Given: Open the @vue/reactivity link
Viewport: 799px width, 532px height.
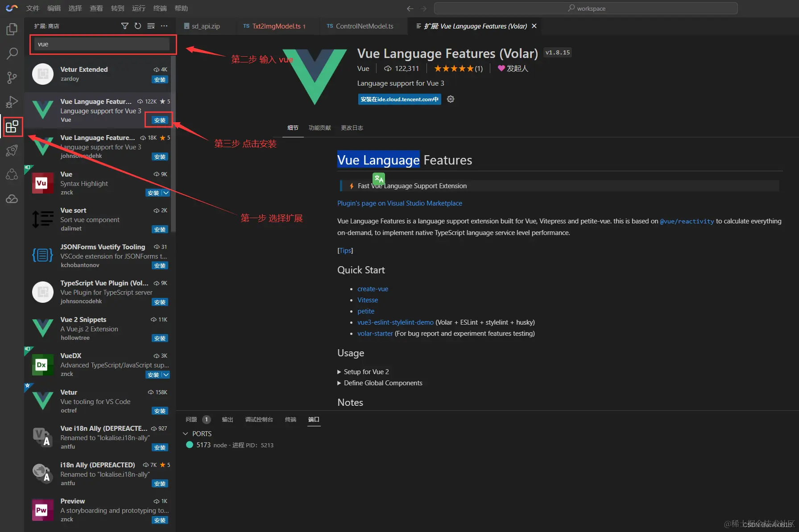Looking at the screenshot, I should click(x=687, y=221).
